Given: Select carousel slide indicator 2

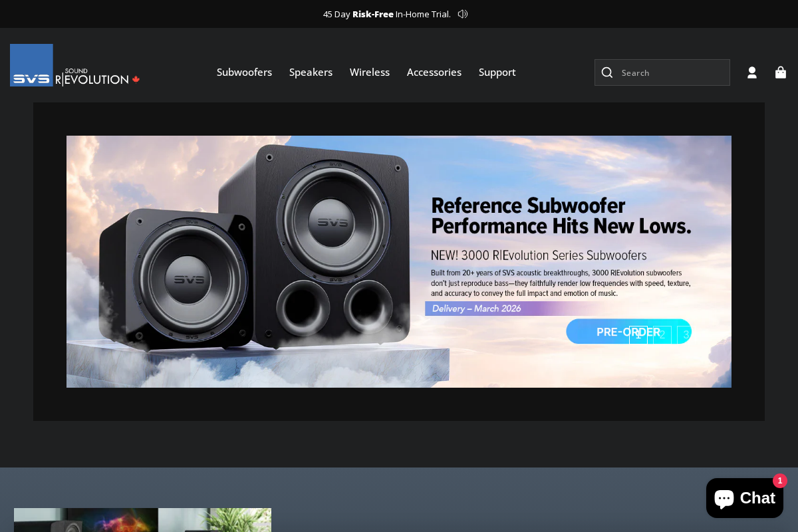Looking at the screenshot, I should (x=662, y=334).
